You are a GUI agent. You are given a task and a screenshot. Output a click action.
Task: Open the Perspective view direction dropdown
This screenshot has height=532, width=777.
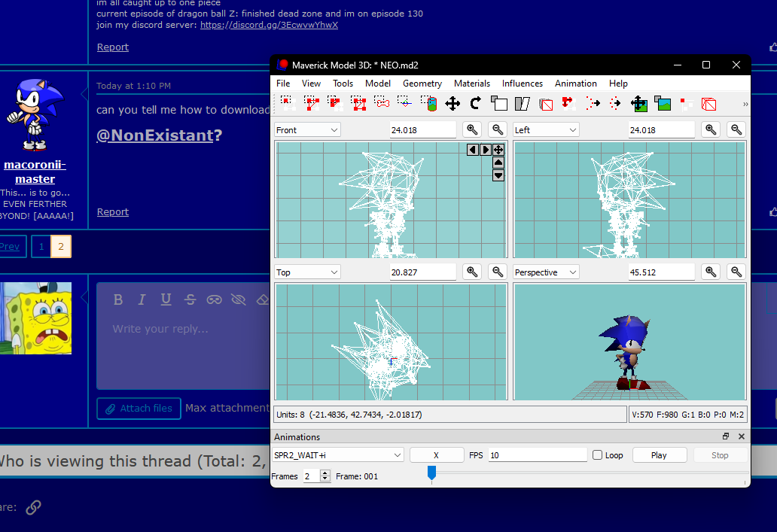pyautogui.click(x=546, y=272)
